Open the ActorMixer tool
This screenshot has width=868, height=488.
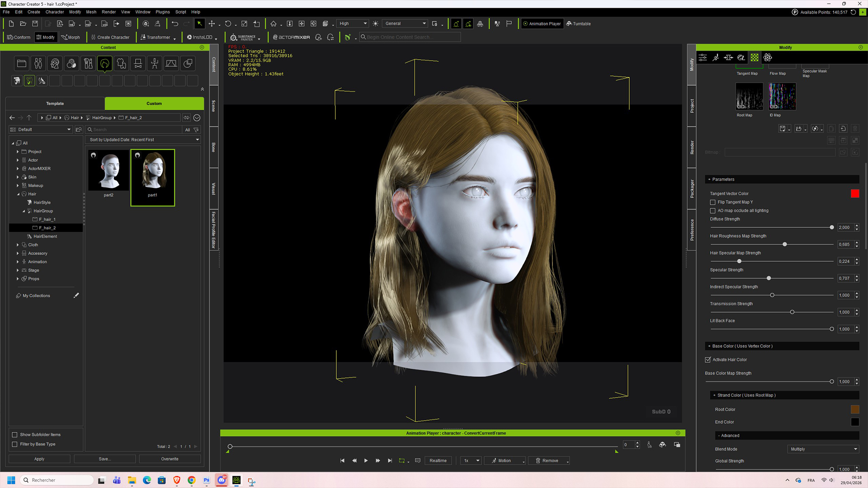[x=292, y=38]
